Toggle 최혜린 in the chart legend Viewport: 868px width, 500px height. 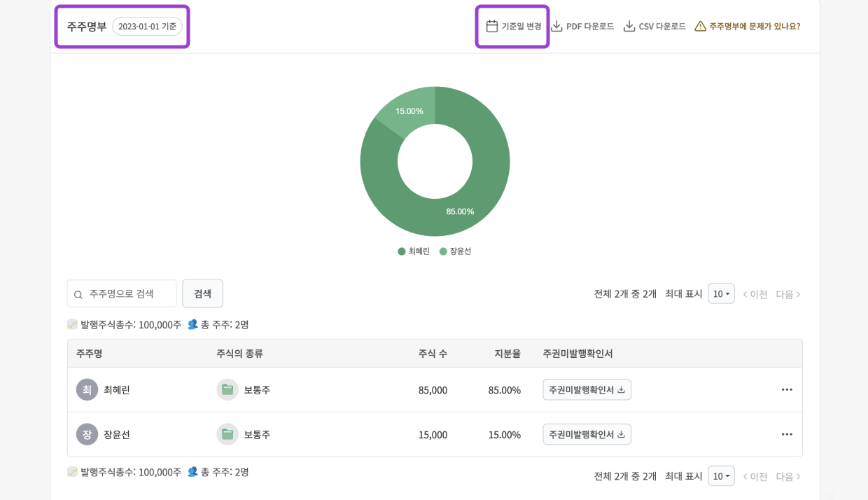click(x=414, y=251)
